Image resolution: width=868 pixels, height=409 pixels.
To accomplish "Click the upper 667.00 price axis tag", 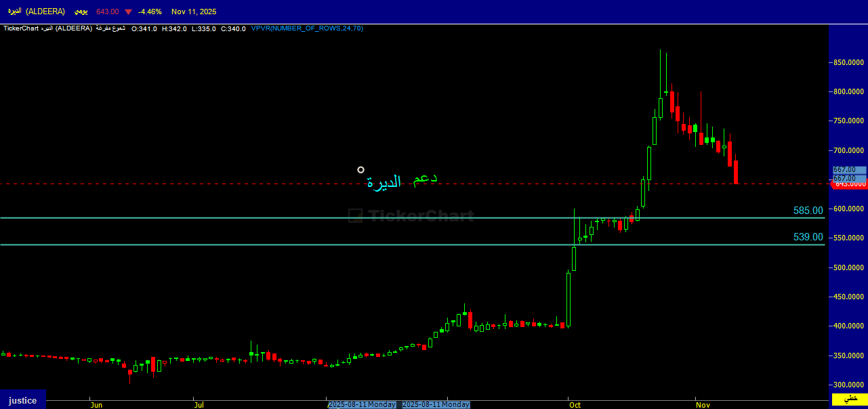I will [x=849, y=170].
